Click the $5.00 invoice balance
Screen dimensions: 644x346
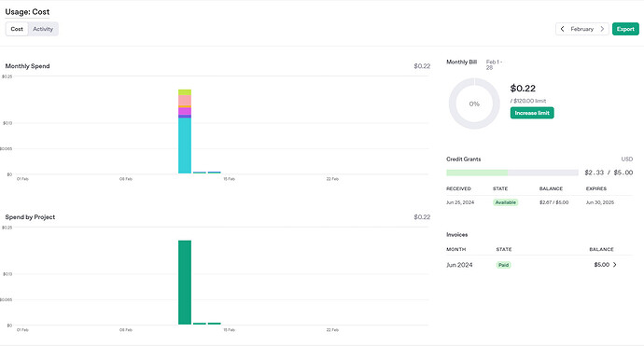click(602, 265)
